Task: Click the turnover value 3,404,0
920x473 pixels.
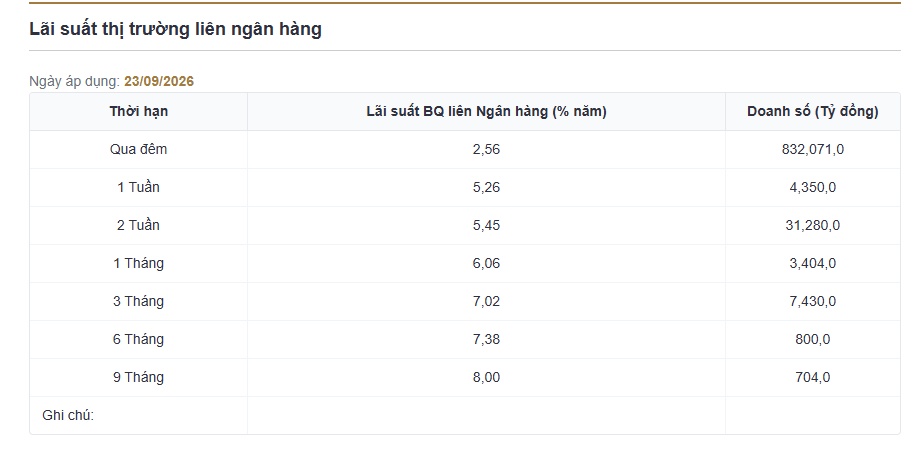Action: (x=813, y=263)
